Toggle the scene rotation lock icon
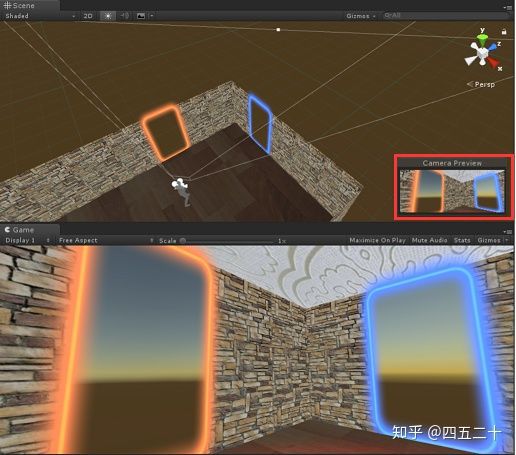 click(504, 32)
